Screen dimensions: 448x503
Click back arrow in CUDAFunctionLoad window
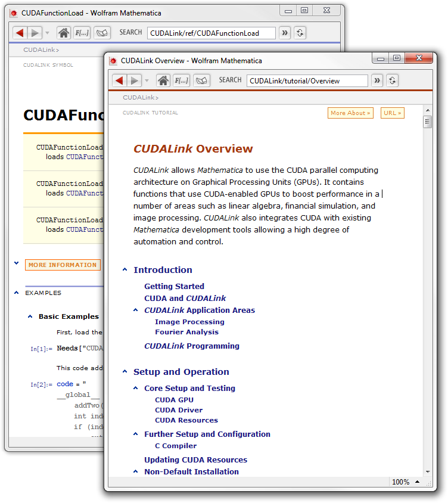click(x=20, y=33)
